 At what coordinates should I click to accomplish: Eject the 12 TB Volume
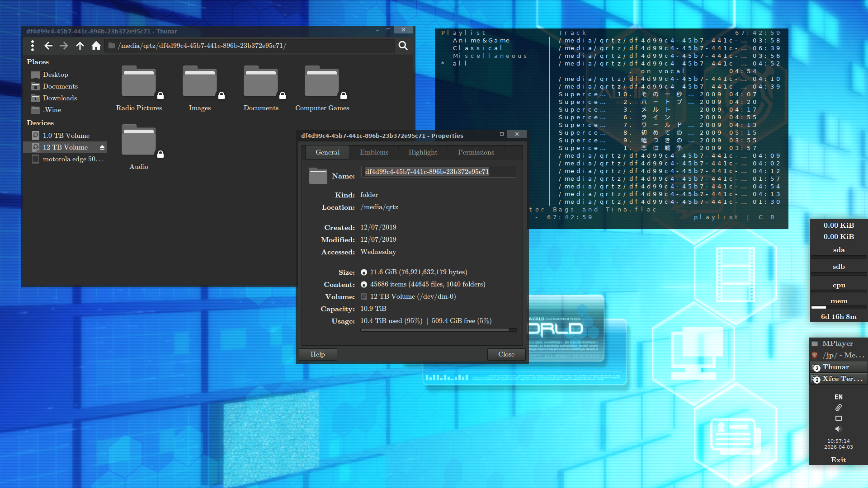point(102,147)
